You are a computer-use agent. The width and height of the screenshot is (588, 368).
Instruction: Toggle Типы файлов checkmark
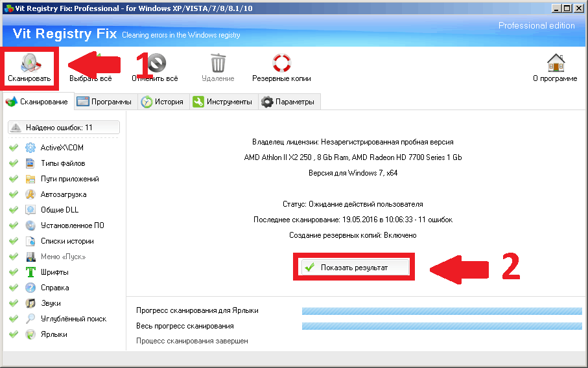14,163
